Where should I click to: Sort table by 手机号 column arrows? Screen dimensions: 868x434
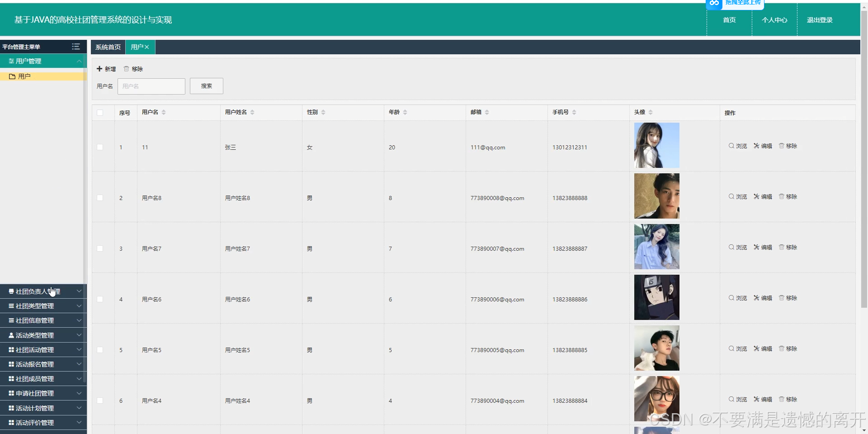point(574,112)
